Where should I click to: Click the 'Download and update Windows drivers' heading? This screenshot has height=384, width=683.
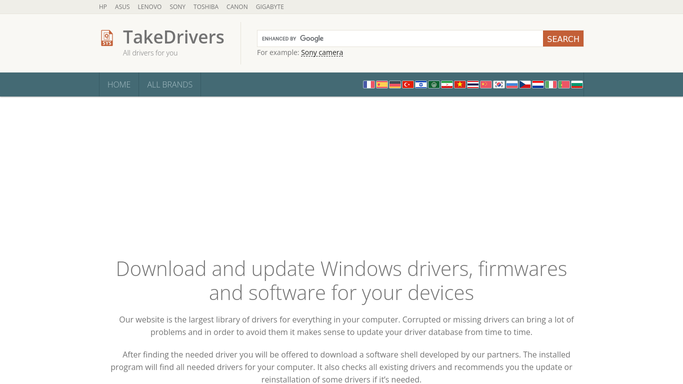click(x=342, y=281)
